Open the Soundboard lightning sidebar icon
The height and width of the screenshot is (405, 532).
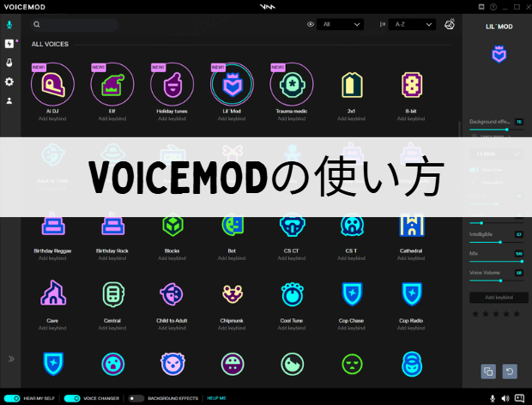point(9,44)
